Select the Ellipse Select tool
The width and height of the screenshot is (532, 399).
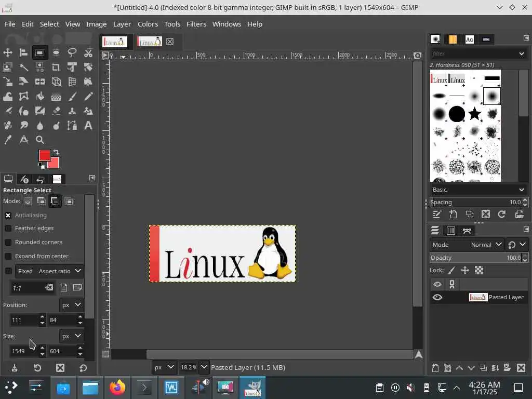tap(56, 52)
